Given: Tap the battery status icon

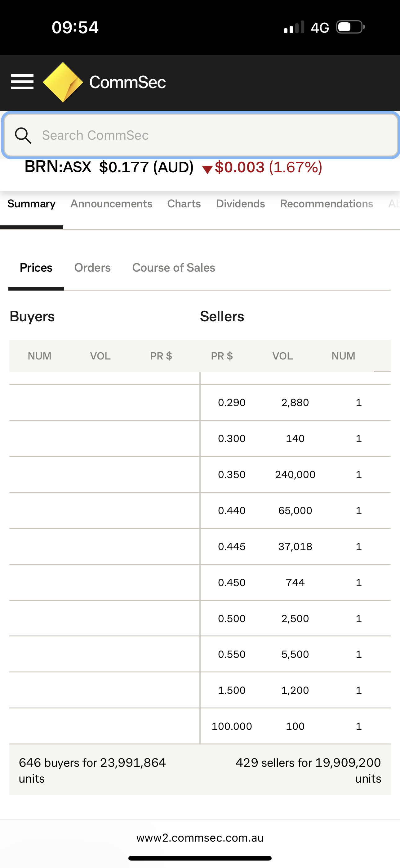Looking at the screenshot, I should coord(350,27).
